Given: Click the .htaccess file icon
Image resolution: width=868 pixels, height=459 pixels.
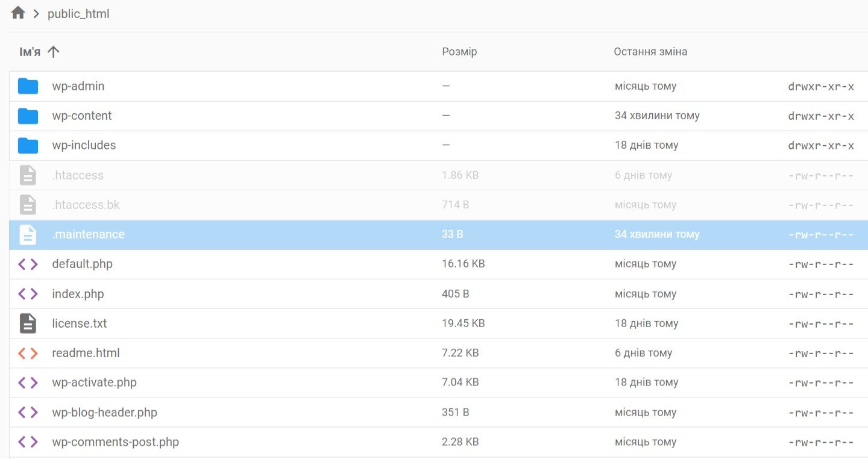Looking at the screenshot, I should (x=28, y=175).
